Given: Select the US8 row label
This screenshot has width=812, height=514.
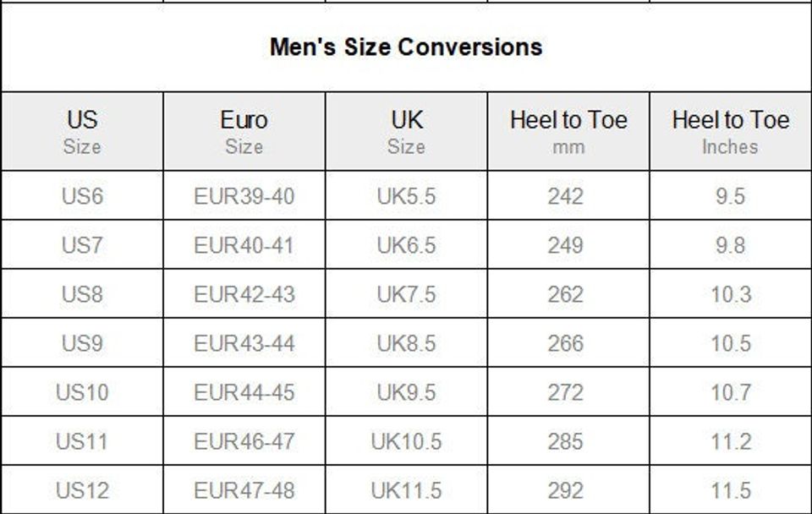Looking at the screenshot, I should (82, 294).
